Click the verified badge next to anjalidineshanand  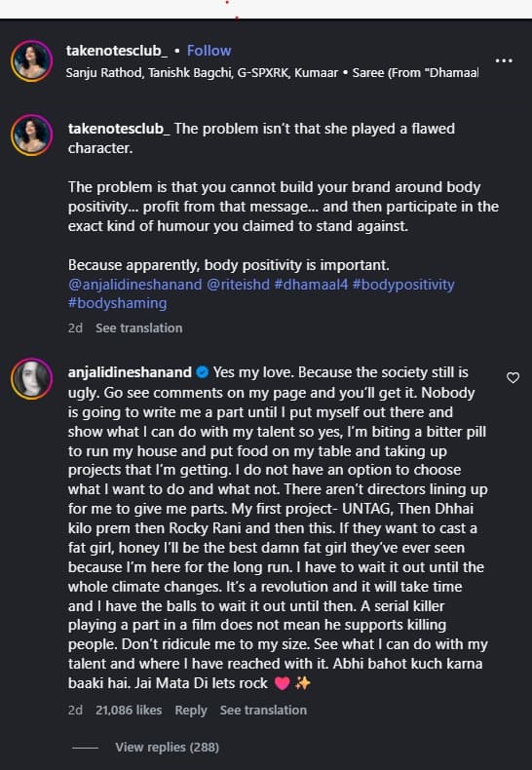(x=203, y=372)
